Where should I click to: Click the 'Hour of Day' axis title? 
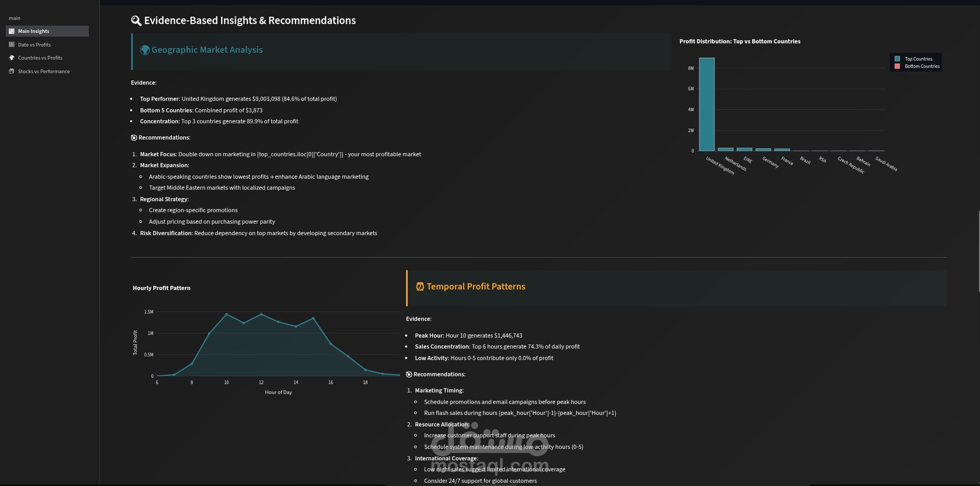point(279,392)
